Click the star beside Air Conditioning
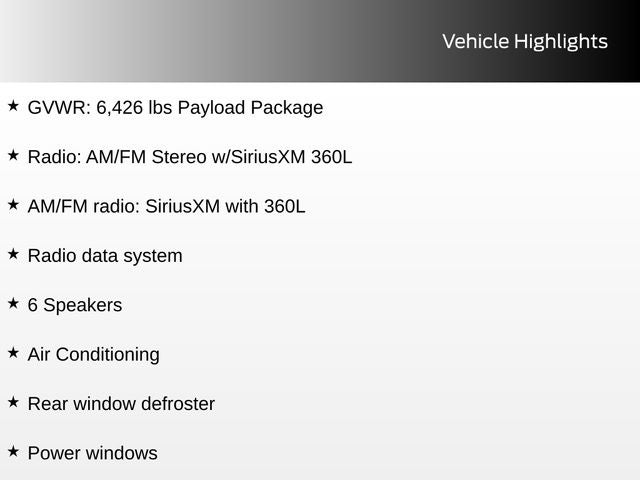Screen dimensions: 640x480 click(13, 352)
